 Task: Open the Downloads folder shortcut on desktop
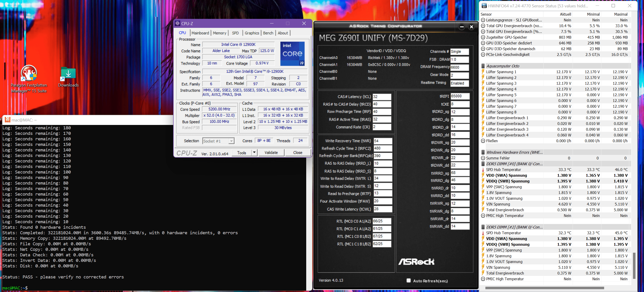click(68, 77)
